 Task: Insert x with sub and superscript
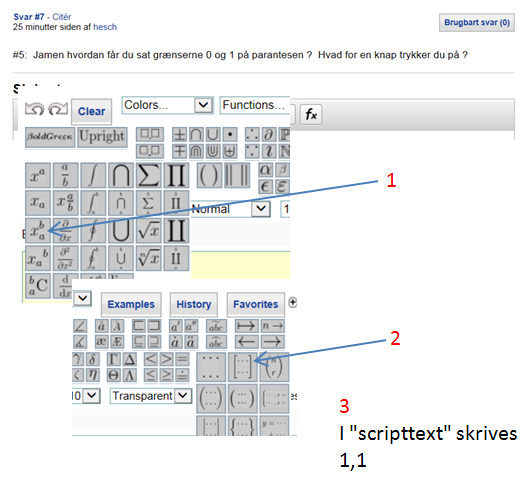point(38,231)
